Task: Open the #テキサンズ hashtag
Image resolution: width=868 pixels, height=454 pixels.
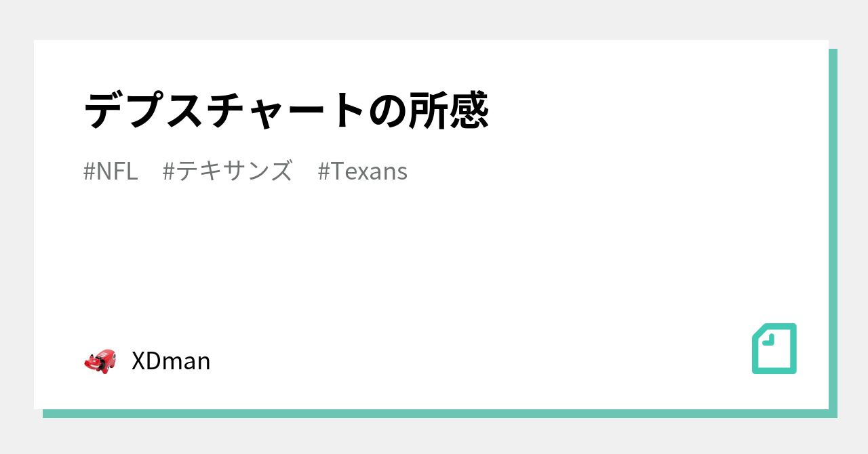Action: (227, 171)
